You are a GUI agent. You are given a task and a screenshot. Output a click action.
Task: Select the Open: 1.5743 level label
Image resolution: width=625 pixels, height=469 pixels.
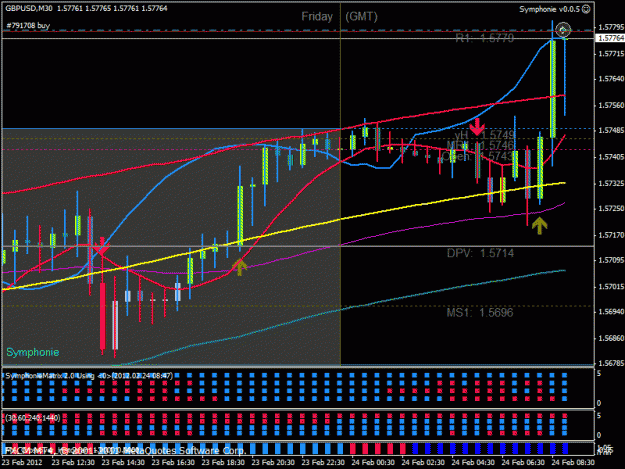478,156
